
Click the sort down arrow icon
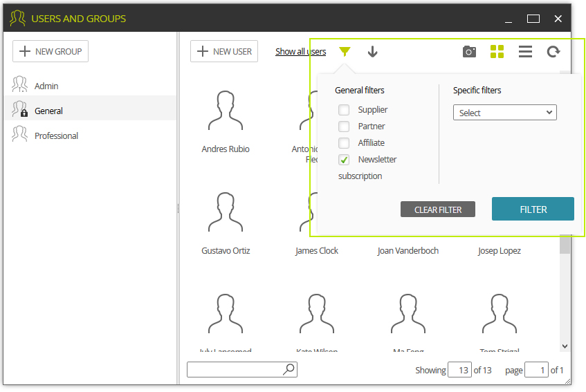[372, 52]
